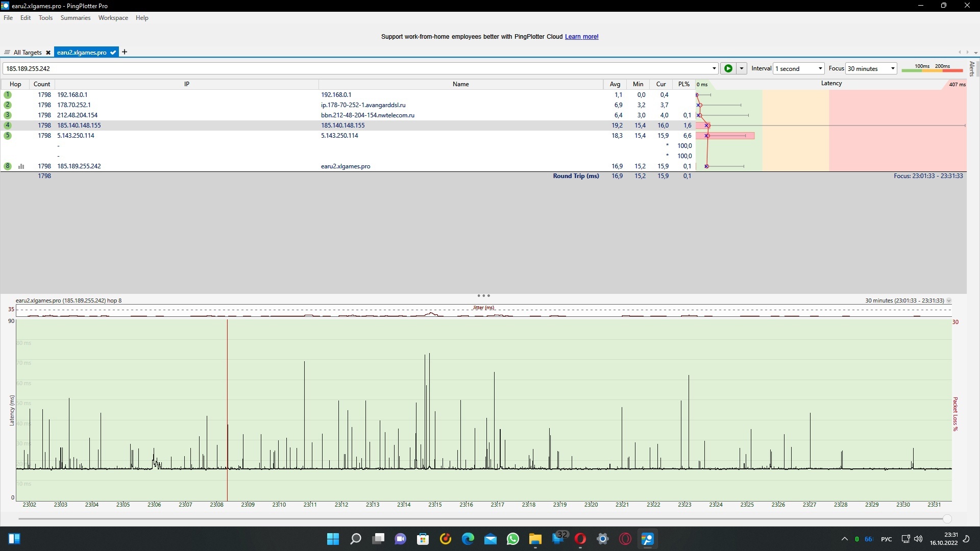Open the trace options arrow beside play button
The height and width of the screenshot is (551, 980).
point(742,68)
